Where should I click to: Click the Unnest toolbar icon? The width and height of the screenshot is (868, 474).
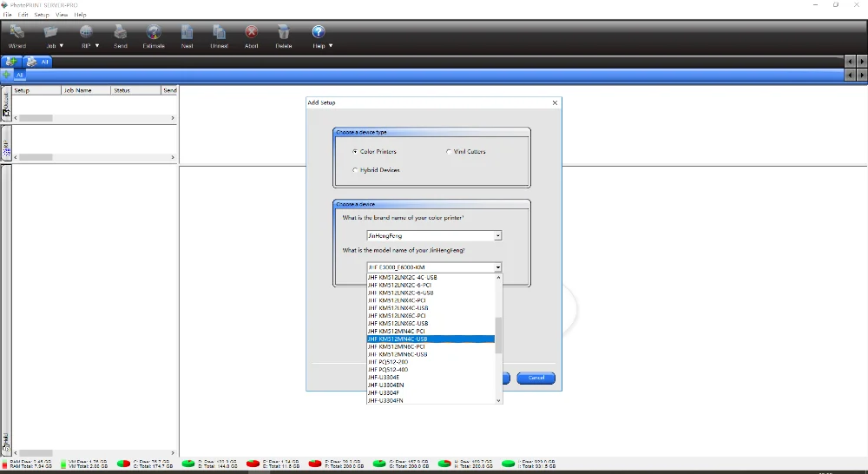220,33
